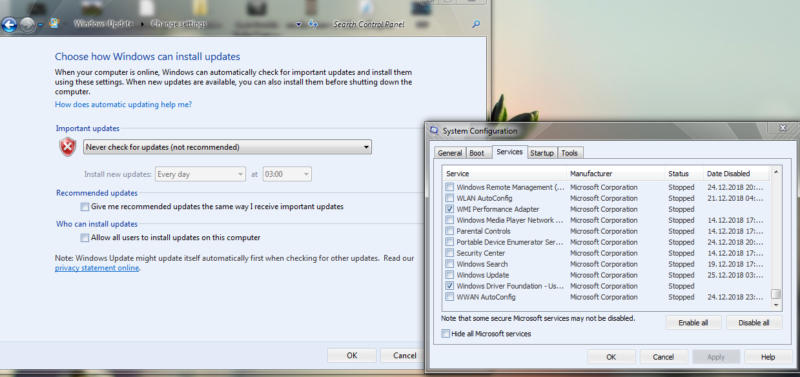Image resolution: width=800 pixels, height=377 pixels.
Task: Enable the Windows Search service checkbox
Action: [449, 264]
